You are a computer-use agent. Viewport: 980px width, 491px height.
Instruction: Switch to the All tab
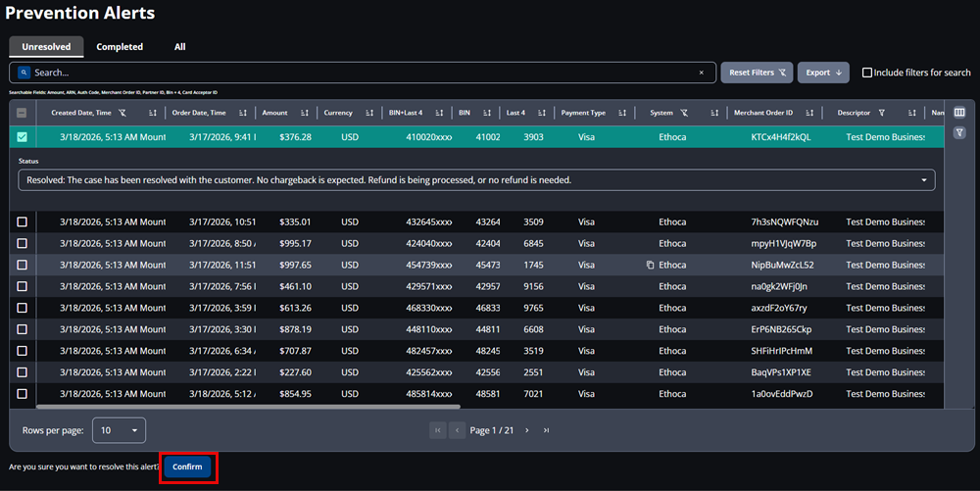click(180, 47)
